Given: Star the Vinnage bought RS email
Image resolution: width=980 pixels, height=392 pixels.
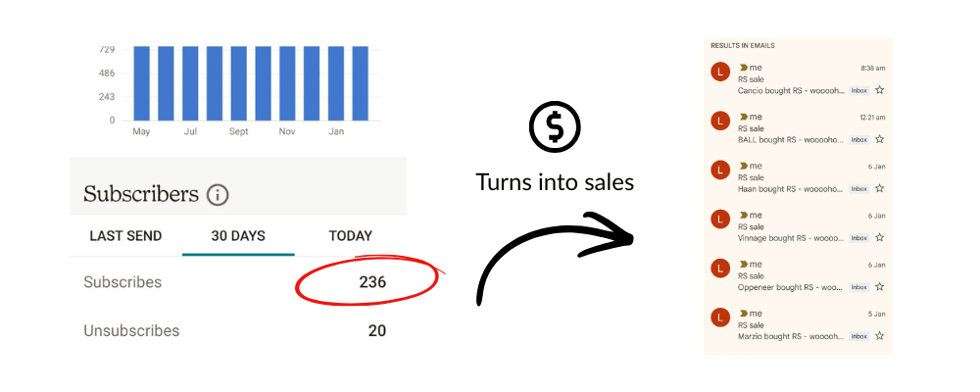Looking at the screenshot, I should point(879,237).
